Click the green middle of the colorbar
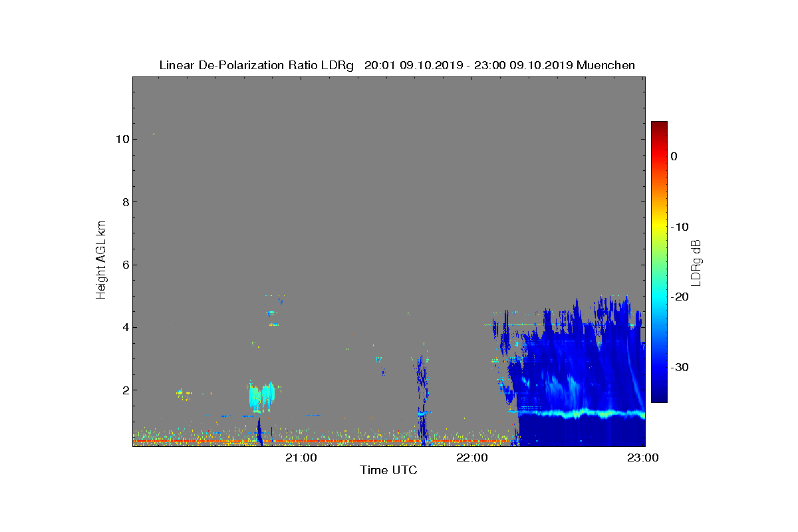Image resolution: width=798 pixels, height=532 pixels. (x=659, y=262)
